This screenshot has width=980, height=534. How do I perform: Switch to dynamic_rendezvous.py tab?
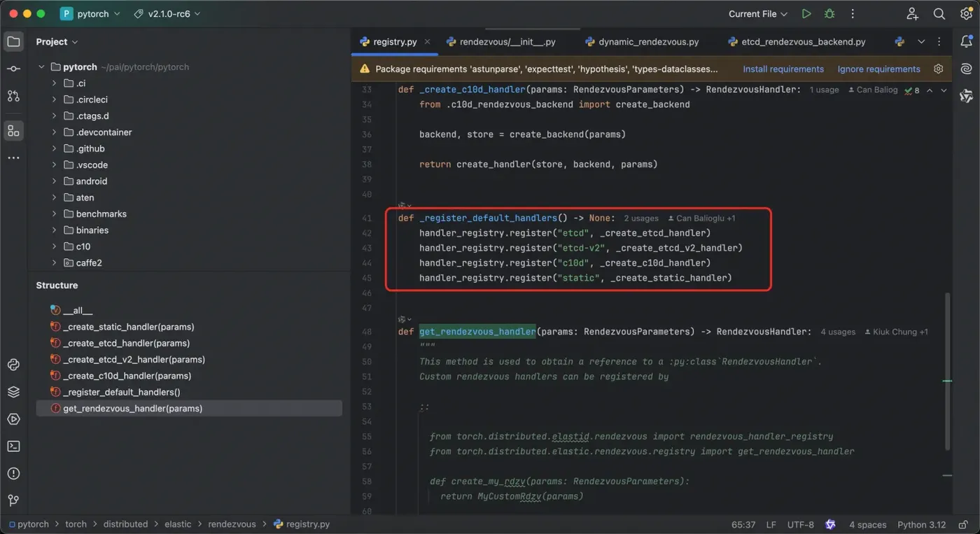point(641,42)
